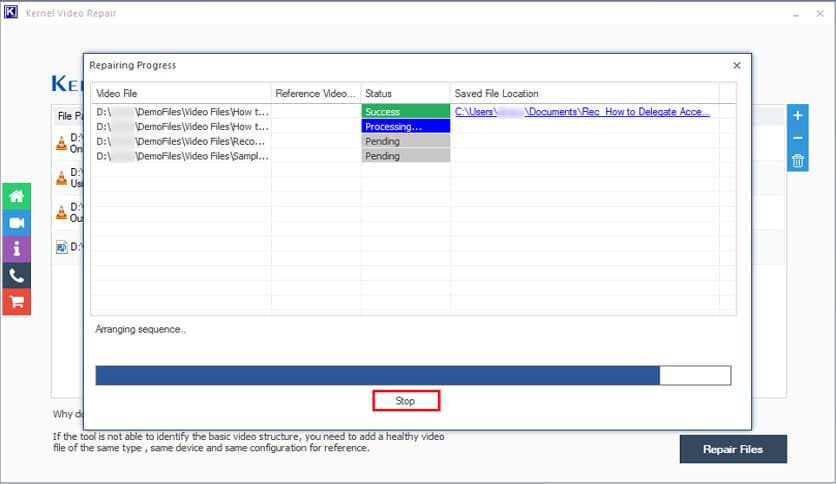This screenshot has height=484, width=836.
Task: Click the Video File column header
Action: (x=180, y=93)
